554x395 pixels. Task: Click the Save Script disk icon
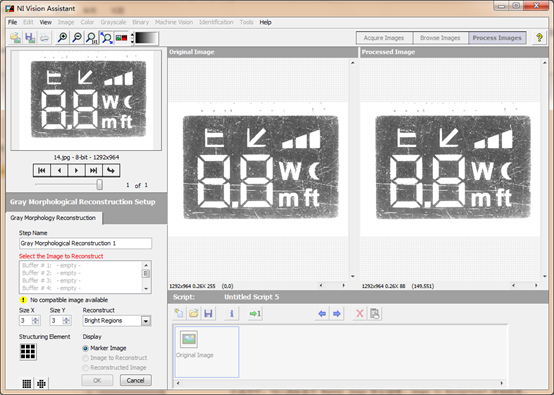click(x=208, y=313)
